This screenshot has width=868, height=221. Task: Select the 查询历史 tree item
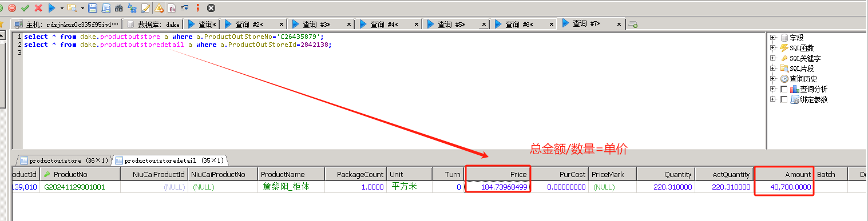[x=803, y=79]
